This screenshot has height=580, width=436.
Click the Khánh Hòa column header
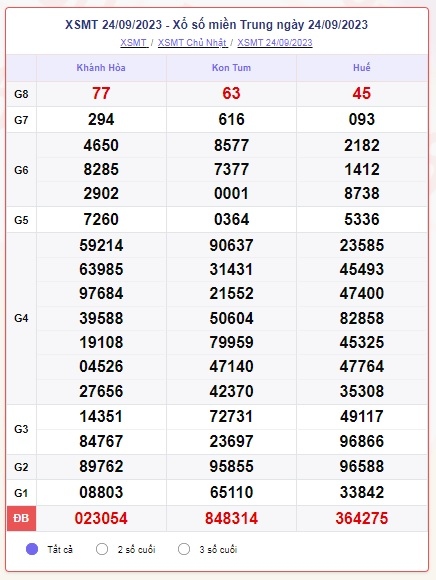click(x=101, y=68)
